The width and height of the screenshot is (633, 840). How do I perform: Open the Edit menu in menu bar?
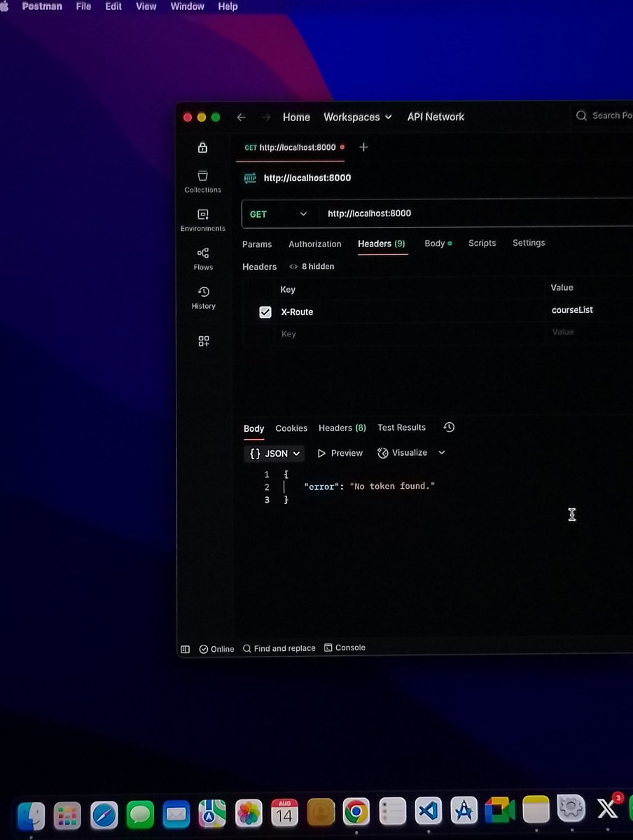point(113,6)
